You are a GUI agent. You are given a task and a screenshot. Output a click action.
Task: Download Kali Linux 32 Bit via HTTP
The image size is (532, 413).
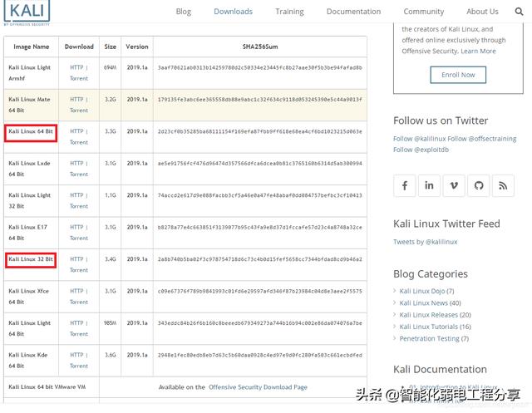[76, 259]
